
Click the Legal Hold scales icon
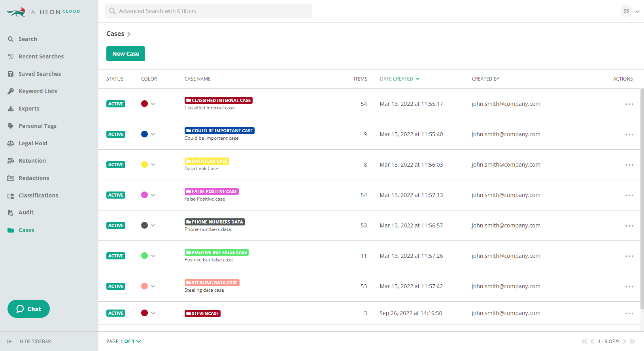[x=11, y=143]
